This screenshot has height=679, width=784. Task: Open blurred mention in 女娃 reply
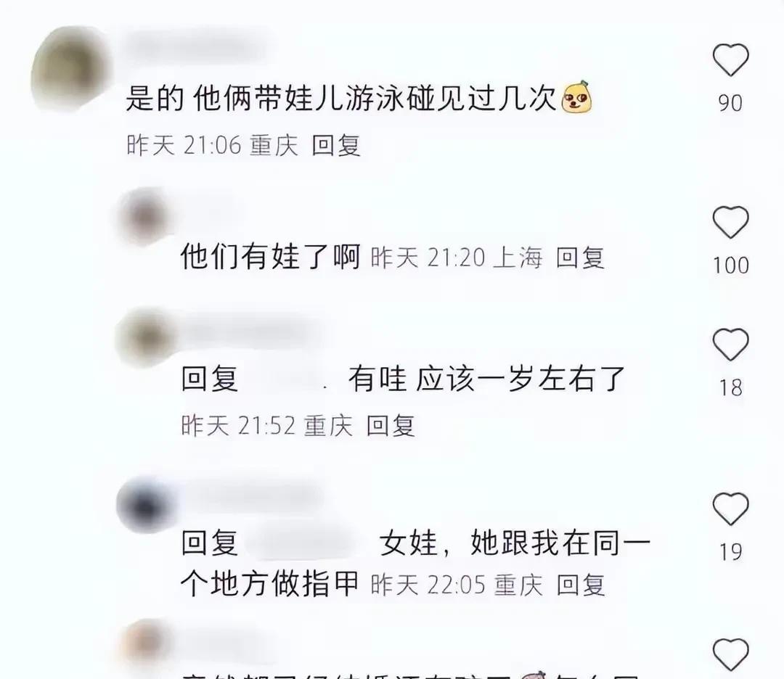tap(308, 543)
